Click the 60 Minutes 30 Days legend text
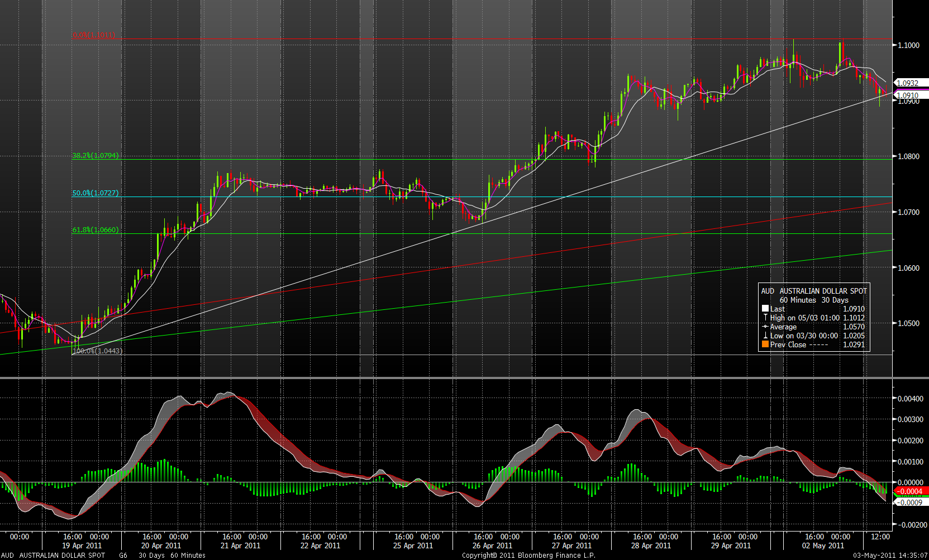 814,300
